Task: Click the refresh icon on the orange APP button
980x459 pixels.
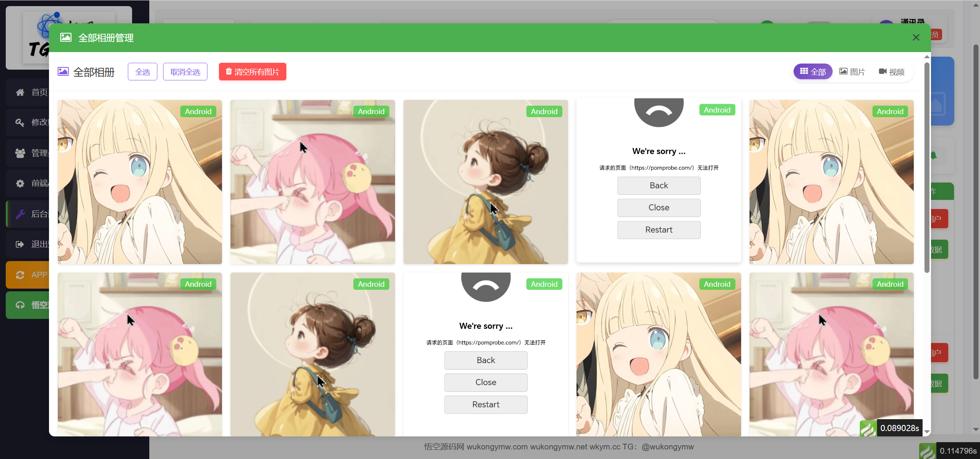Action: coord(20,275)
